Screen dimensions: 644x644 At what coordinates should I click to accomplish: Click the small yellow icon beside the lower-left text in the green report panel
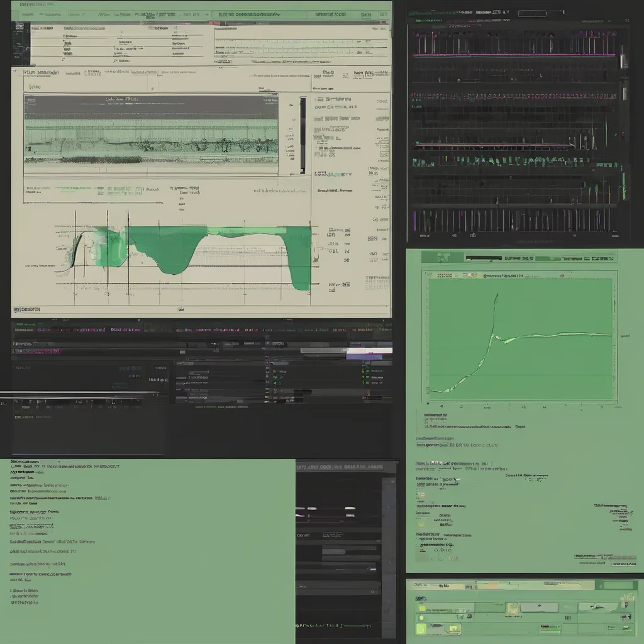(421, 523)
